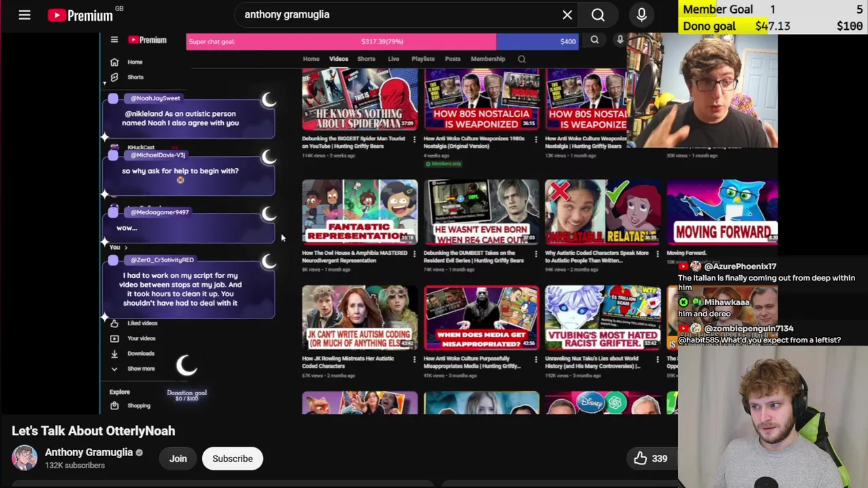
Task: Like the video with 339 likes
Action: tap(650, 458)
